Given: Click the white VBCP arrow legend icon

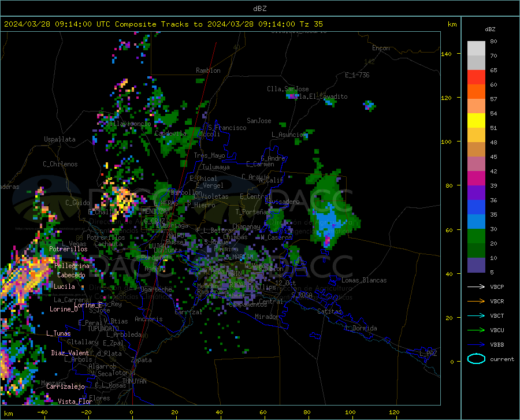Looking at the screenshot, I should point(476,287).
